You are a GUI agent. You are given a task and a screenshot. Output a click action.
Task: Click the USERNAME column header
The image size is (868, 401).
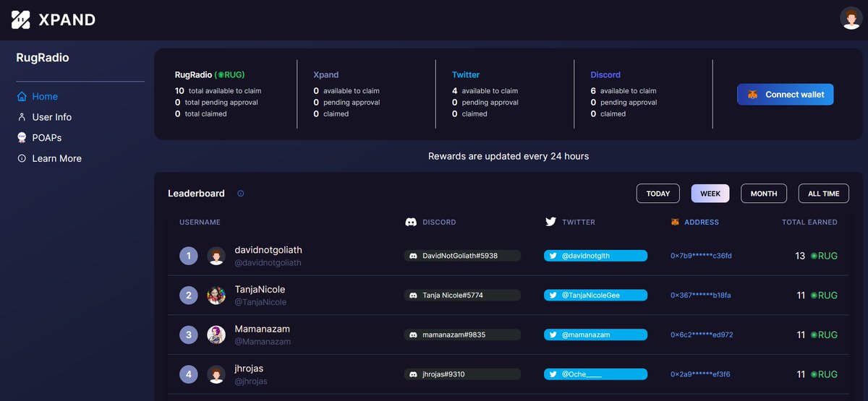(x=200, y=223)
